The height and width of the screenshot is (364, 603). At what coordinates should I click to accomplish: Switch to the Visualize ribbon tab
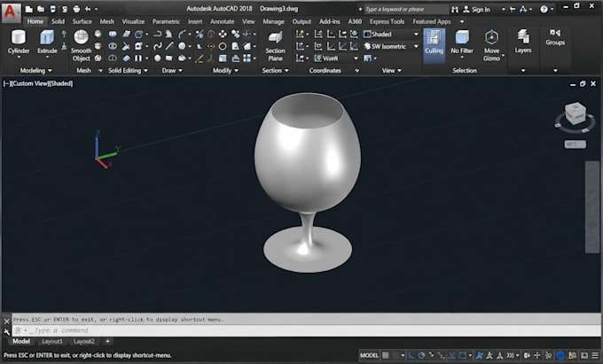133,21
